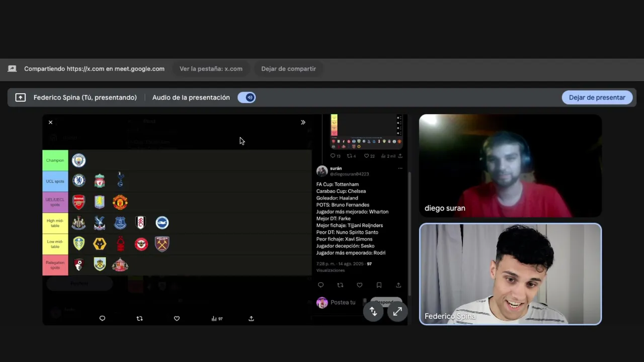
Task: Like surán's predictions tweet
Action: point(359,285)
